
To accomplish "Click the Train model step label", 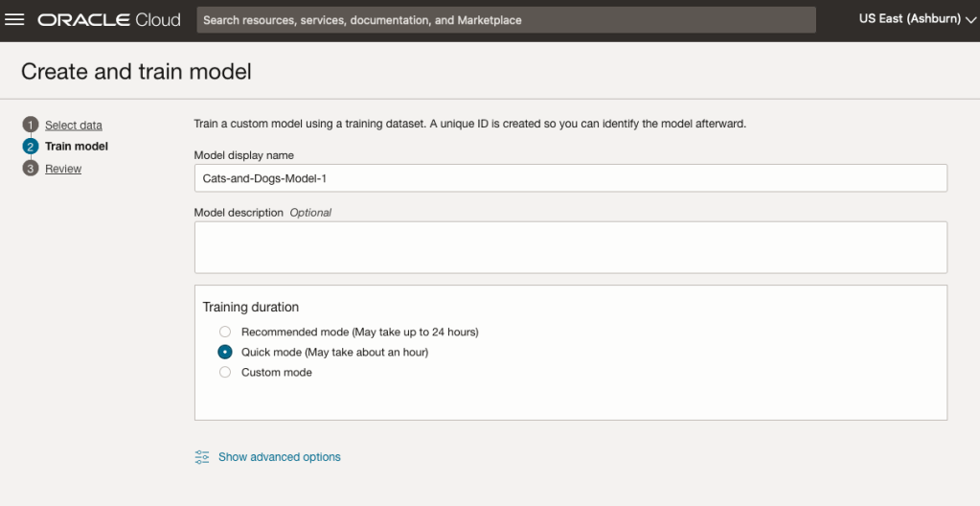I will coord(77,147).
